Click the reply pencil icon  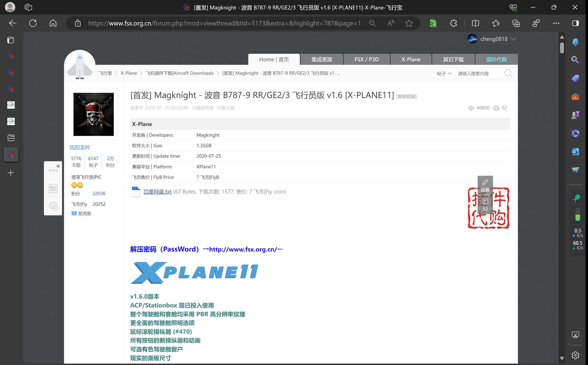coord(485,185)
